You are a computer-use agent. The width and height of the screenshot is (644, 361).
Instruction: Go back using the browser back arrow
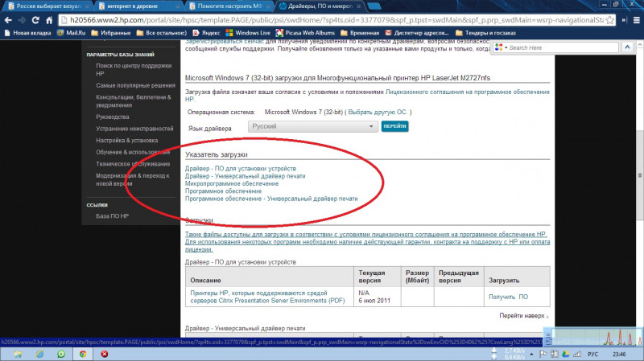pos(8,20)
